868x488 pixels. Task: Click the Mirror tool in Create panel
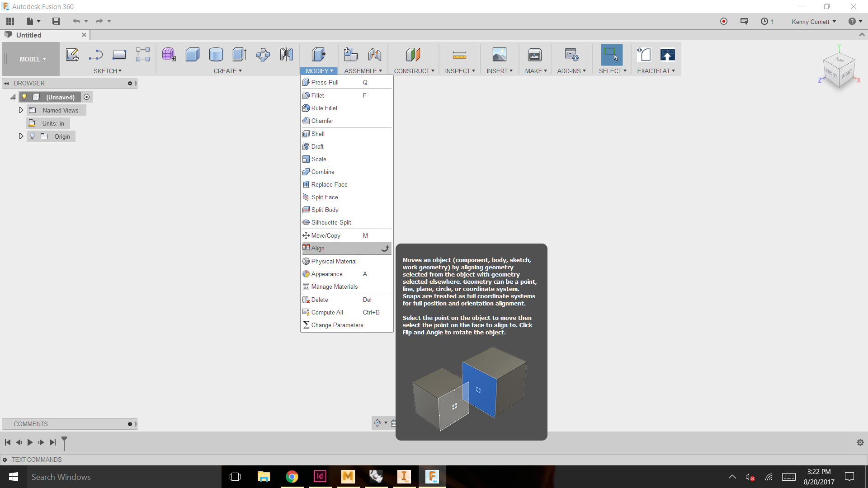[286, 54]
